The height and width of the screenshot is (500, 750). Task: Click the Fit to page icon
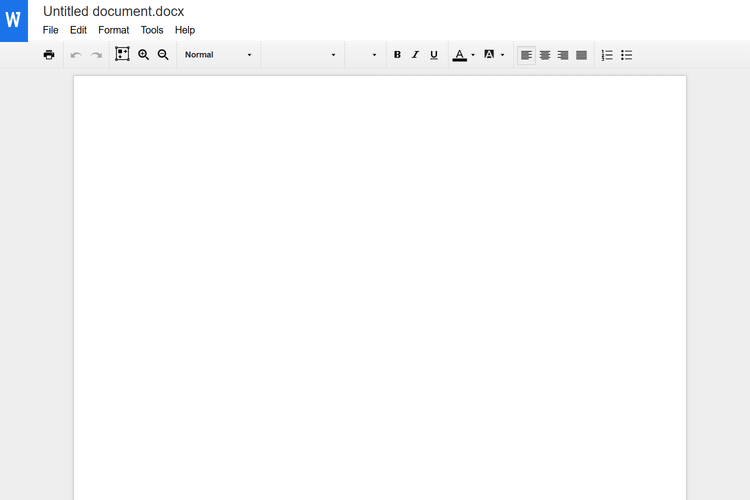pyautogui.click(x=122, y=54)
